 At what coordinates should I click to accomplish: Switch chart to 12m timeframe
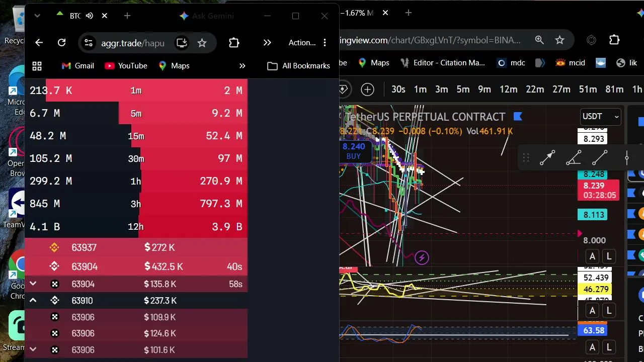pyautogui.click(x=509, y=89)
